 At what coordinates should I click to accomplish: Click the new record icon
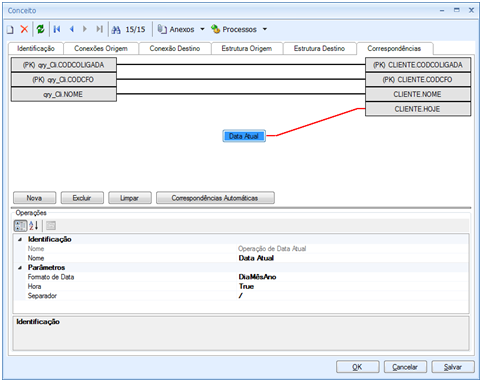point(10,30)
